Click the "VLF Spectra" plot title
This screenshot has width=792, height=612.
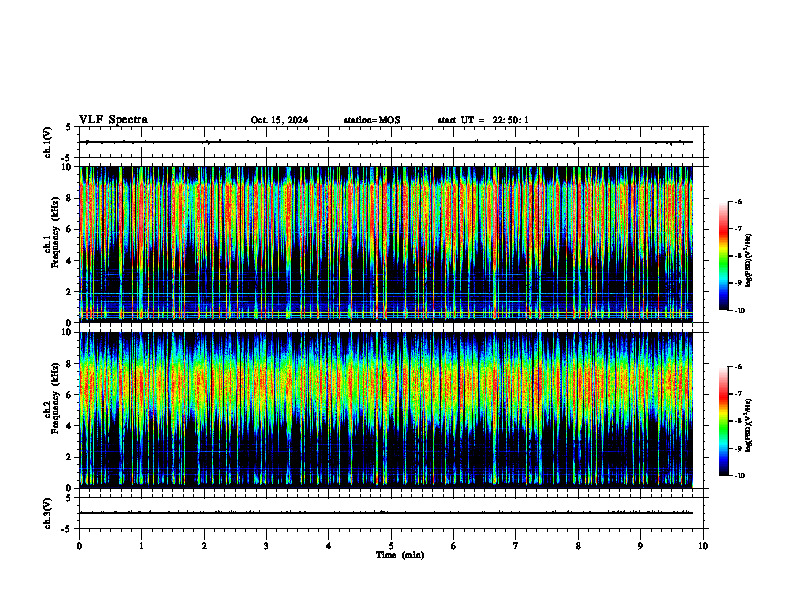coord(113,120)
